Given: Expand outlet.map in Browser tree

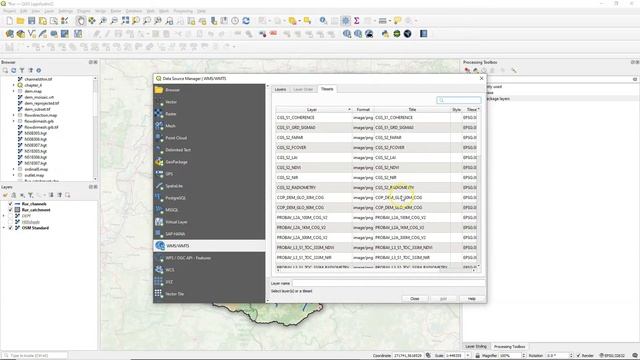Looking at the screenshot, I should point(13,175).
